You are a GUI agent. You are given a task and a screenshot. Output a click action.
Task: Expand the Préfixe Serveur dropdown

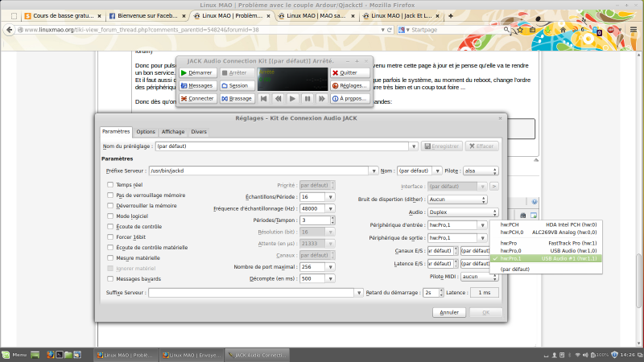pyautogui.click(x=374, y=171)
